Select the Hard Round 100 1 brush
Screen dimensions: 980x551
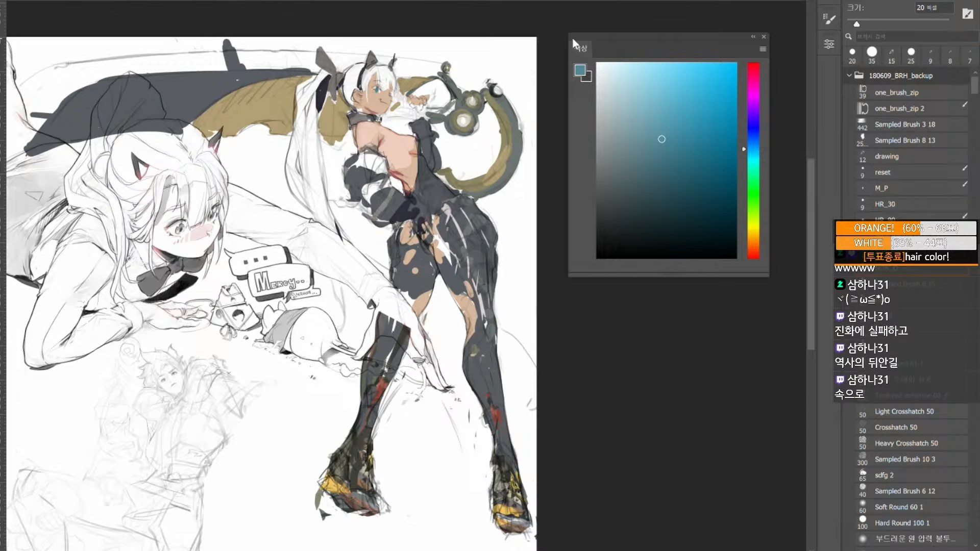tap(902, 523)
